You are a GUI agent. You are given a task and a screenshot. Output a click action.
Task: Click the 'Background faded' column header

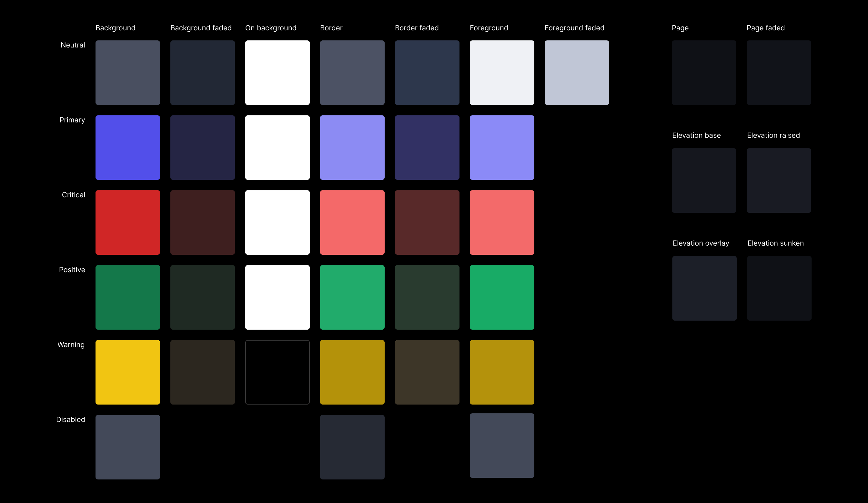[x=201, y=28]
